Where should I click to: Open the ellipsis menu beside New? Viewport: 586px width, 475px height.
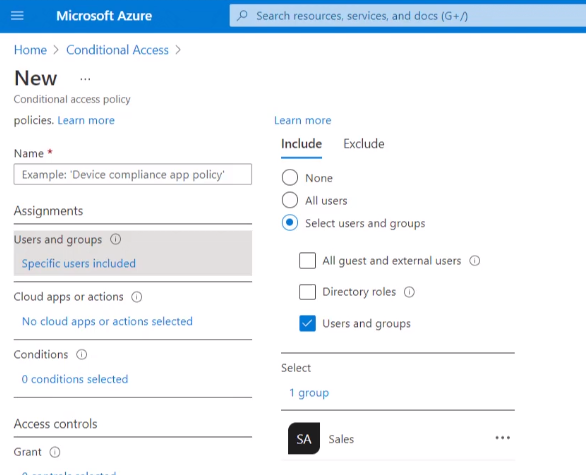click(85, 79)
